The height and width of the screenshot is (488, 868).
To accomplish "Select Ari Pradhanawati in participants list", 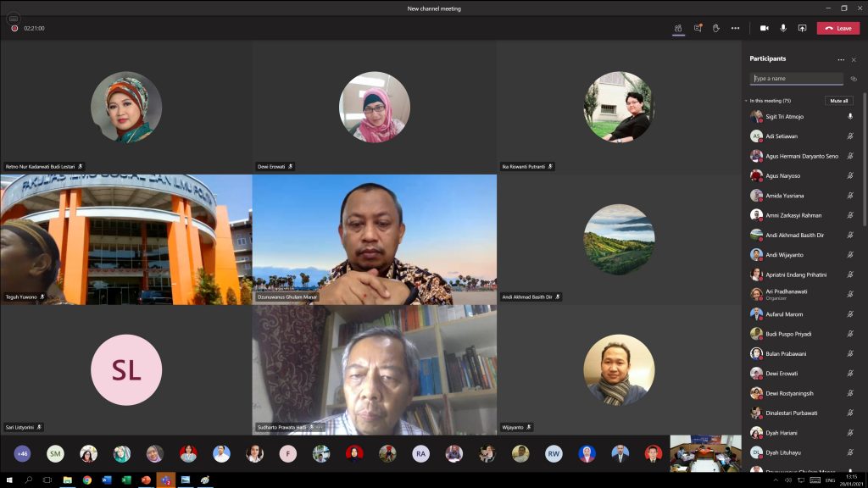I will coord(786,291).
